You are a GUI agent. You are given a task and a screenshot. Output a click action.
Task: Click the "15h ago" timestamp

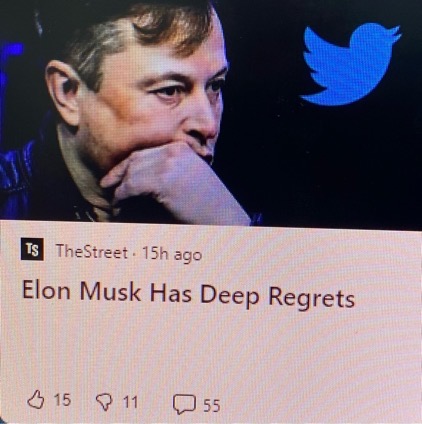(x=172, y=254)
